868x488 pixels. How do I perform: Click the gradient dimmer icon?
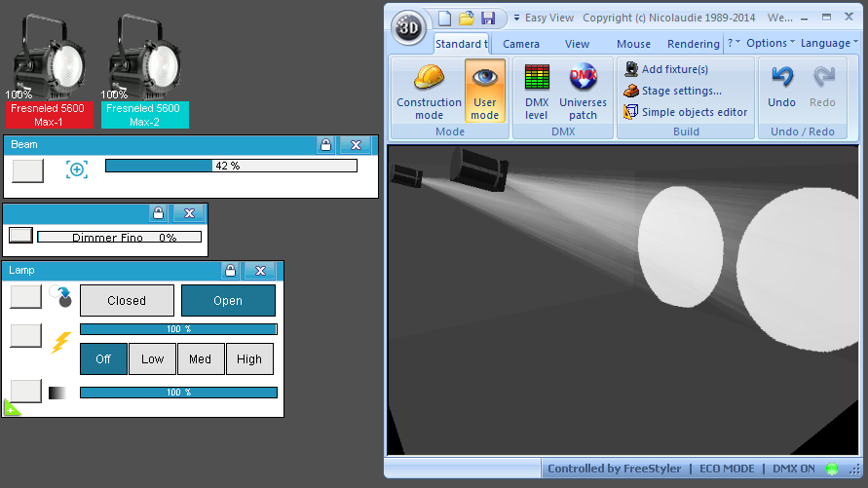57,393
